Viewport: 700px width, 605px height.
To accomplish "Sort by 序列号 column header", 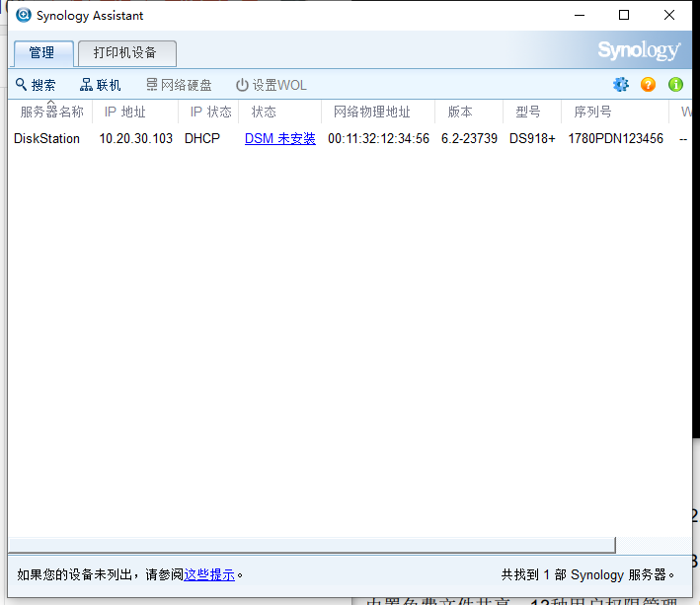I will (615, 112).
